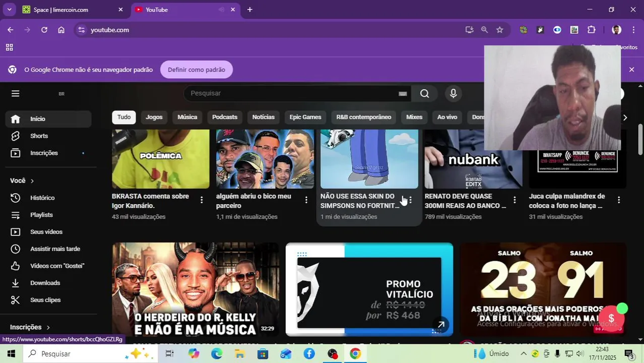Select the Mixes filter chip
The width and height of the screenshot is (644, 363).
tap(414, 117)
